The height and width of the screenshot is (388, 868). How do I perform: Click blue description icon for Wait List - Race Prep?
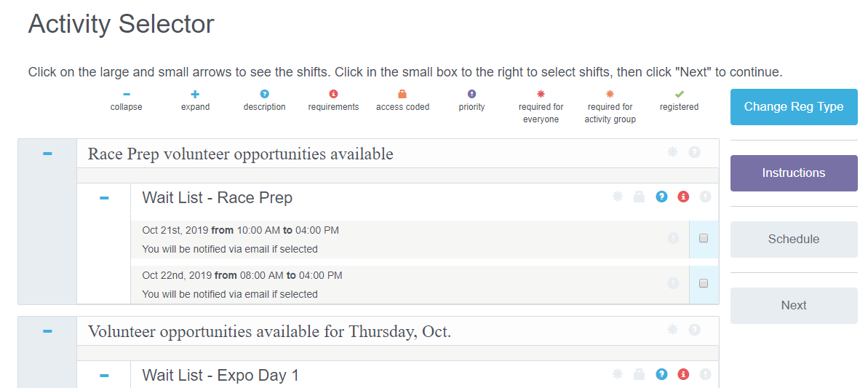click(x=661, y=197)
